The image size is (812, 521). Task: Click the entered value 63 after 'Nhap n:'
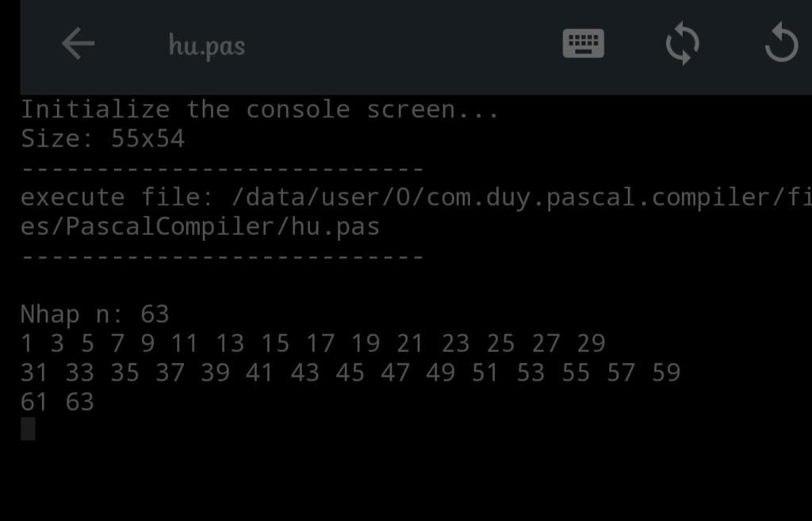pyautogui.click(x=155, y=314)
